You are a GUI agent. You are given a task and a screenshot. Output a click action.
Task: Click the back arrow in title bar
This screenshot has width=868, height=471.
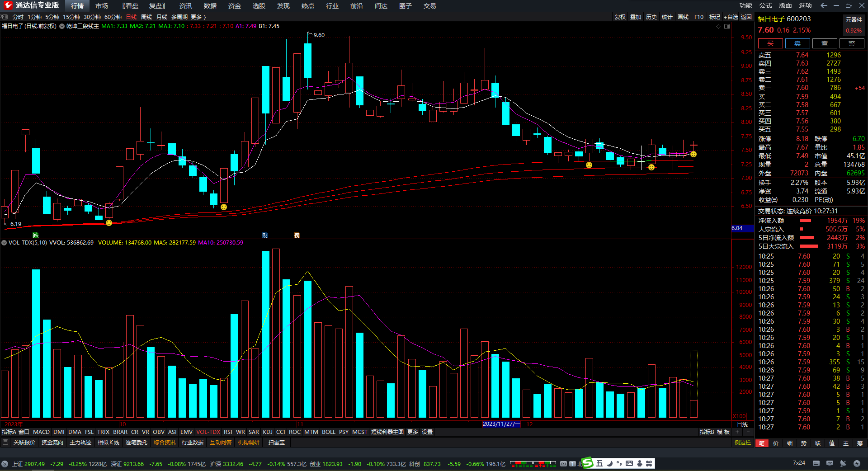(x=824, y=5)
